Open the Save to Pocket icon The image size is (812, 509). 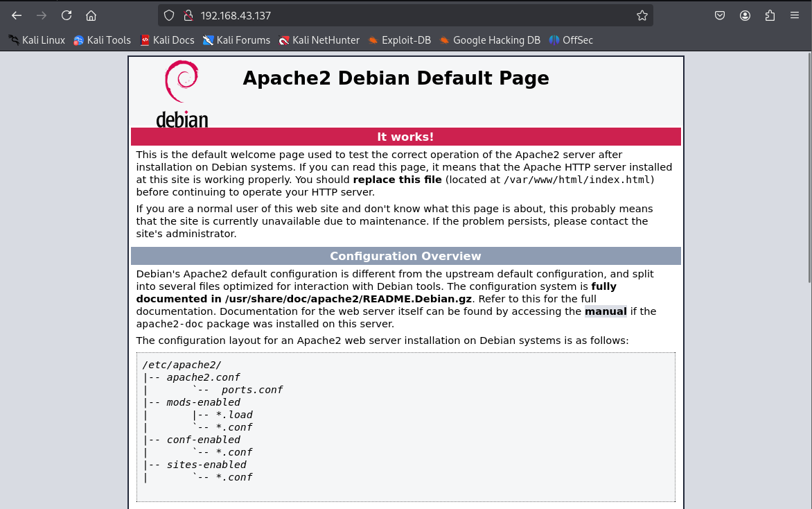click(720, 15)
